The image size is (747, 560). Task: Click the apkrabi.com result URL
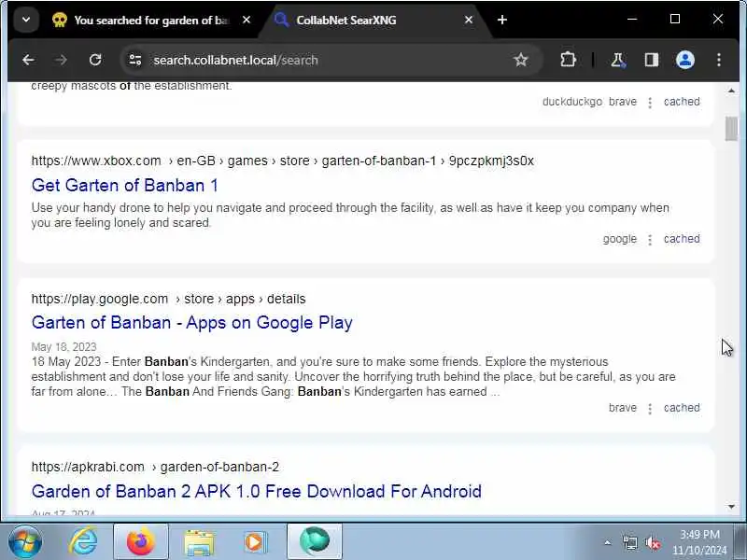[155, 468]
